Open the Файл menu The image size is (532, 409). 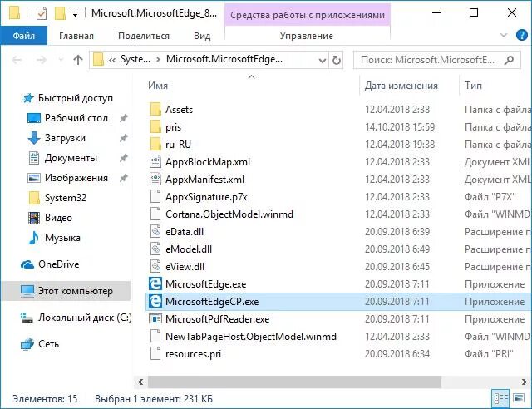[24, 36]
